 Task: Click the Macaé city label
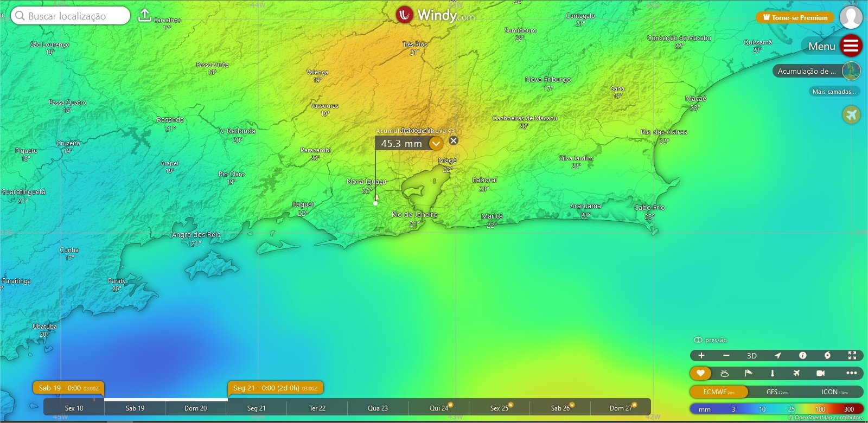(695, 98)
